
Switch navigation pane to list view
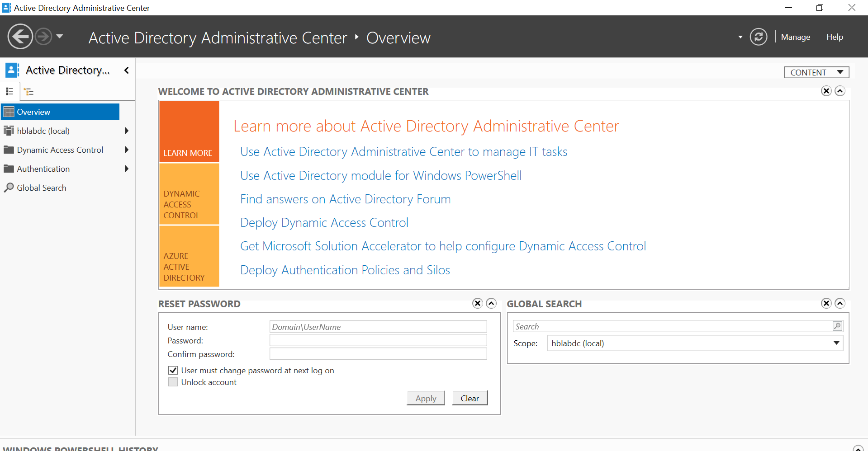pyautogui.click(x=9, y=91)
